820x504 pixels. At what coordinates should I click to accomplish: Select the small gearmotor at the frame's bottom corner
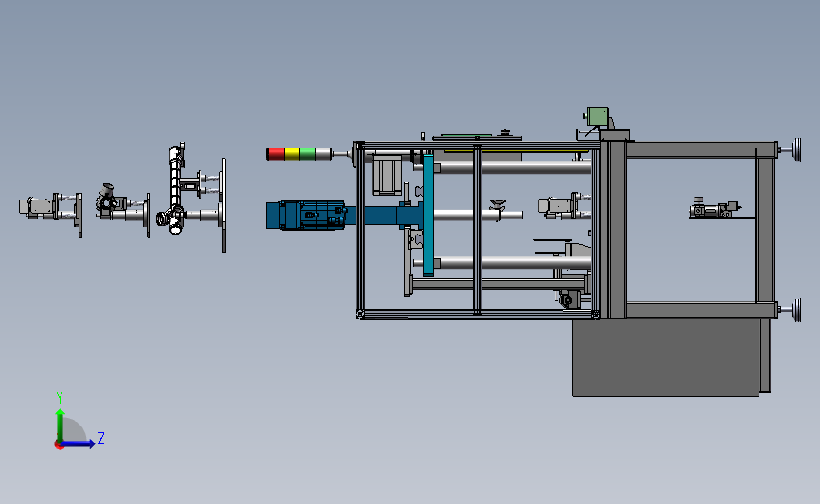coord(569,300)
